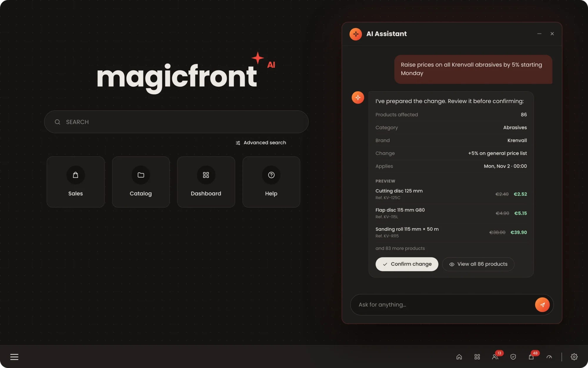Click the AI Assistant orange star logo
This screenshot has height=368, width=588.
(x=355, y=34)
